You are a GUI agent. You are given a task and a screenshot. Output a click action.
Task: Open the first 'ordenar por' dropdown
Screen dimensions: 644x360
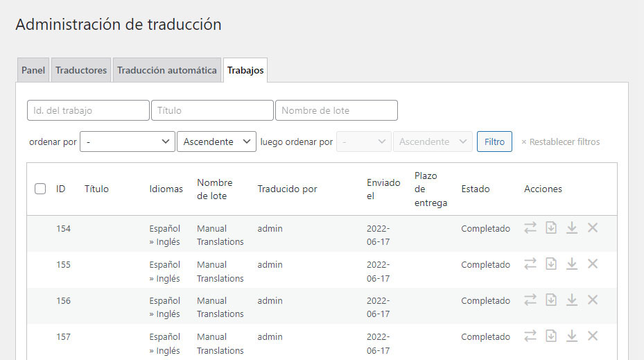coord(128,142)
